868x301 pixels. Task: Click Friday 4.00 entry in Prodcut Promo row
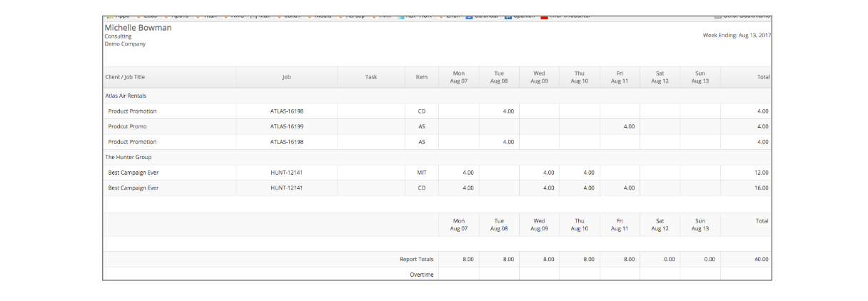tap(629, 127)
